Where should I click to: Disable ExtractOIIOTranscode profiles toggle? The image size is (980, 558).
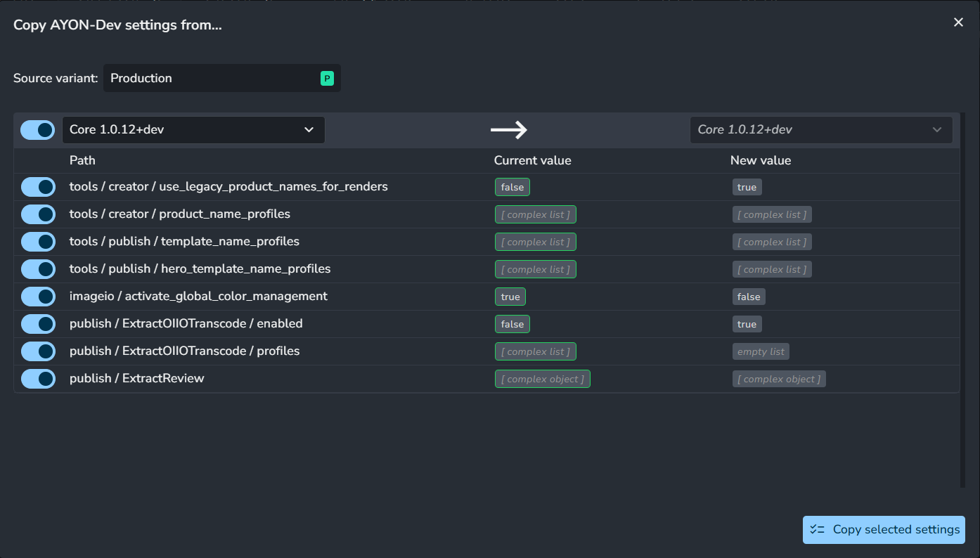pos(38,351)
